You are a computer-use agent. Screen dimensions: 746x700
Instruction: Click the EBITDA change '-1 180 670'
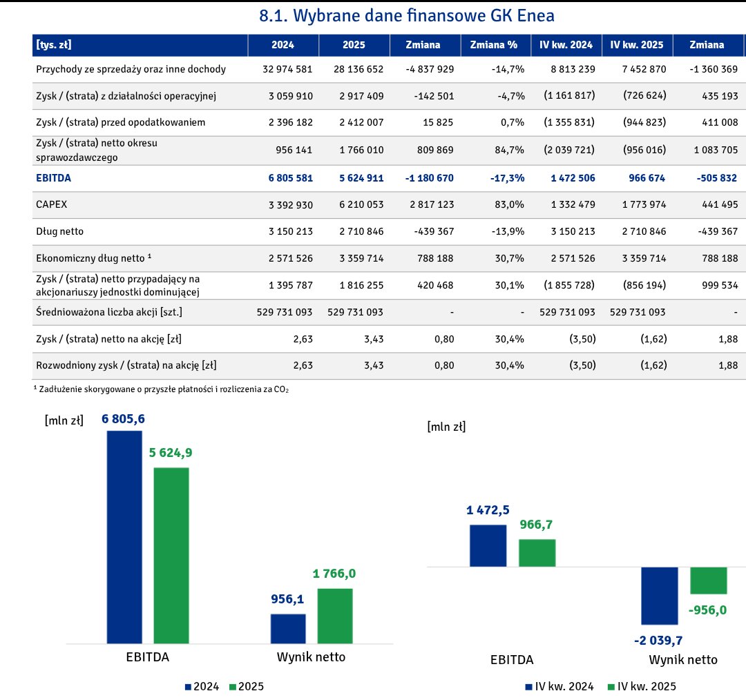click(x=430, y=178)
